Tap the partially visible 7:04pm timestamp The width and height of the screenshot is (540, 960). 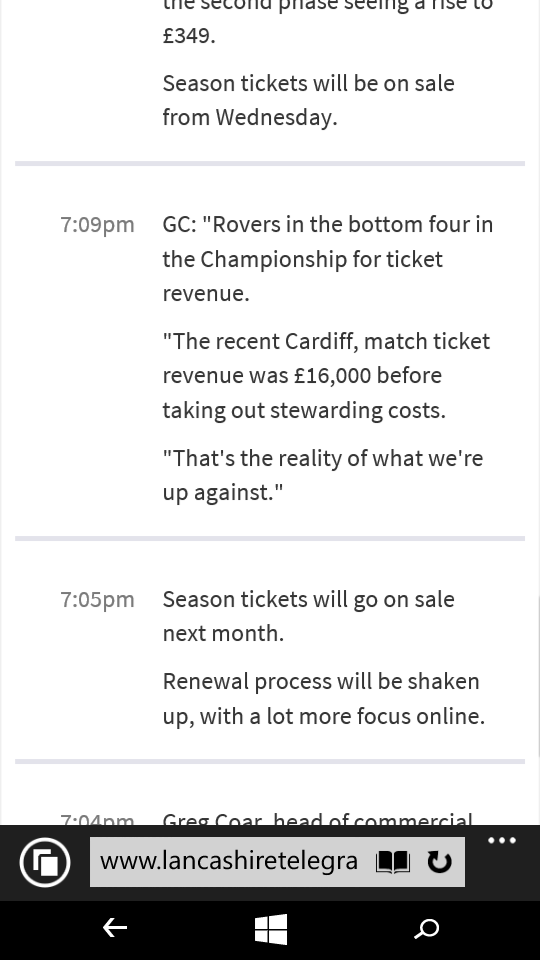(x=97, y=819)
